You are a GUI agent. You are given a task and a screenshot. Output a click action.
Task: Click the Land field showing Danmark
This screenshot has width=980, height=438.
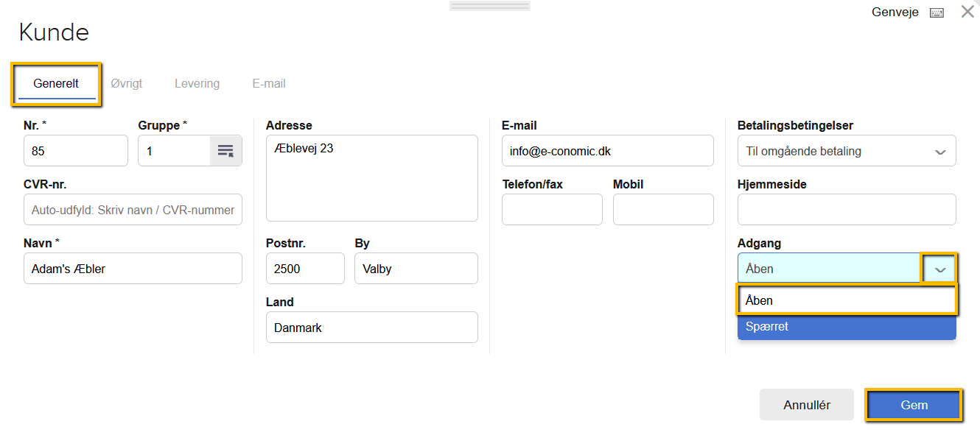coord(371,327)
